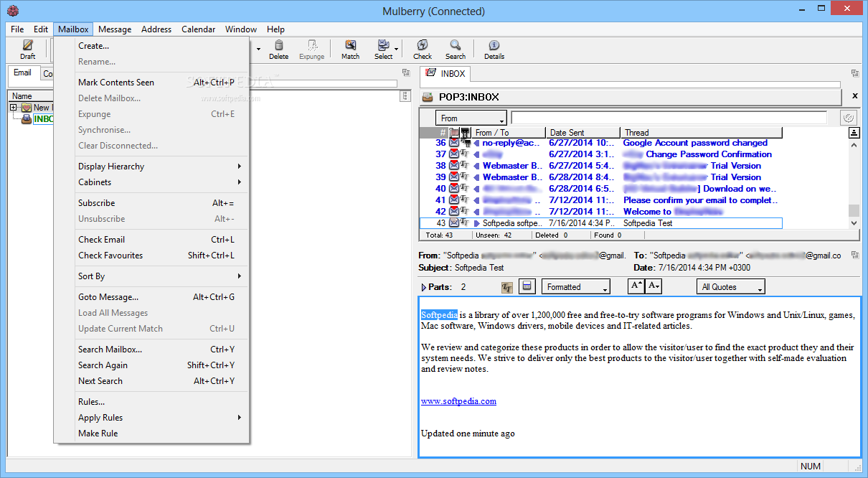The width and height of the screenshot is (868, 478).
Task: Click the styled text icon next to Parts
Action: click(507, 287)
